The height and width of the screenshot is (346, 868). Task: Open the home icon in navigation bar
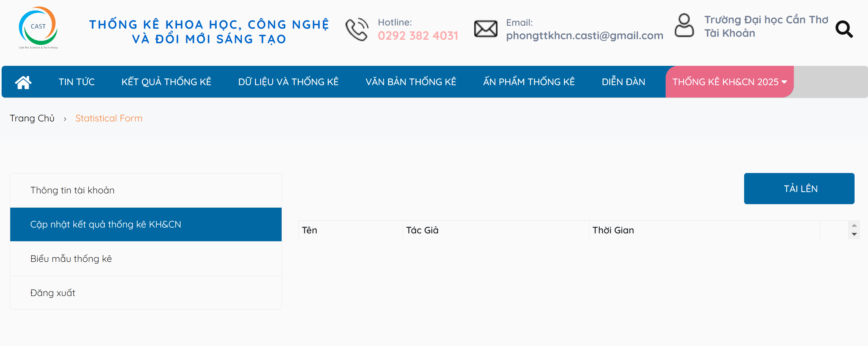(x=23, y=82)
